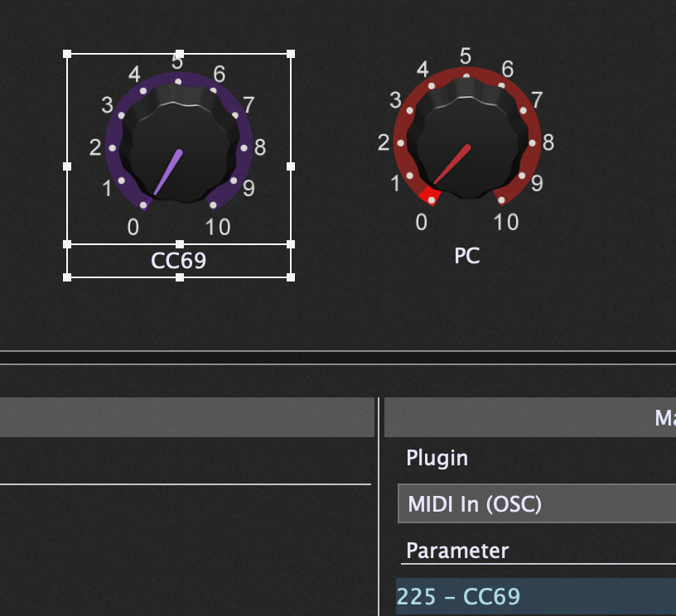Click bottom-center handle of the CC69 label box
This screenshot has height=616, width=676.
tap(179, 277)
